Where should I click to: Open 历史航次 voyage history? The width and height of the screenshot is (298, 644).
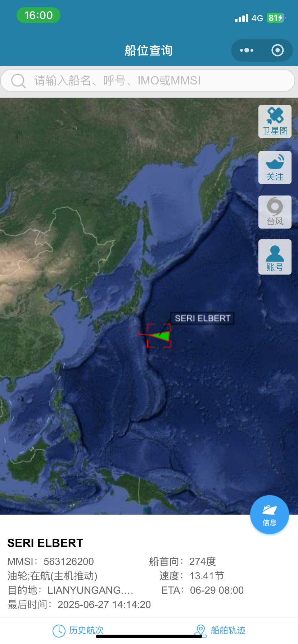point(78,630)
